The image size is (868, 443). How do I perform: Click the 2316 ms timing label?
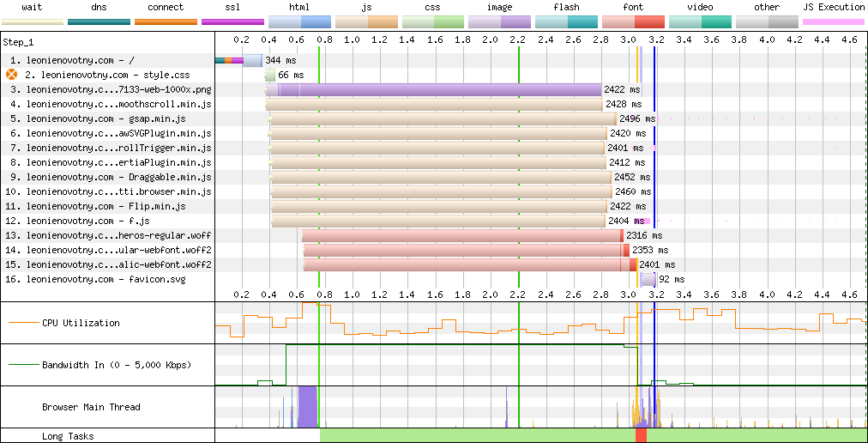tap(644, 235)
